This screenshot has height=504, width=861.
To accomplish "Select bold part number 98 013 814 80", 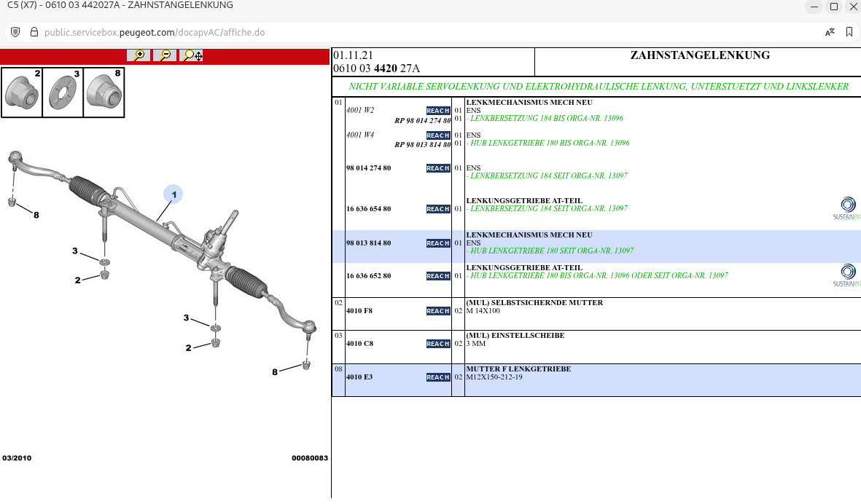I will (x=368, y=243).
